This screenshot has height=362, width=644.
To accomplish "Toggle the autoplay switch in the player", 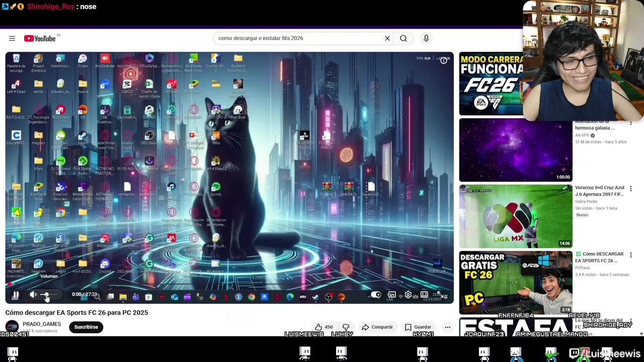I will pyautogui.click(x=376, y=295).
